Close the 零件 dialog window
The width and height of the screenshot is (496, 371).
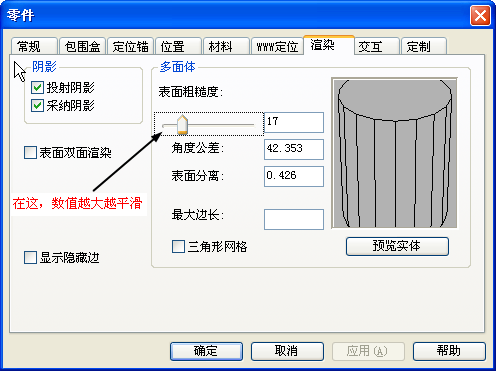480,15
